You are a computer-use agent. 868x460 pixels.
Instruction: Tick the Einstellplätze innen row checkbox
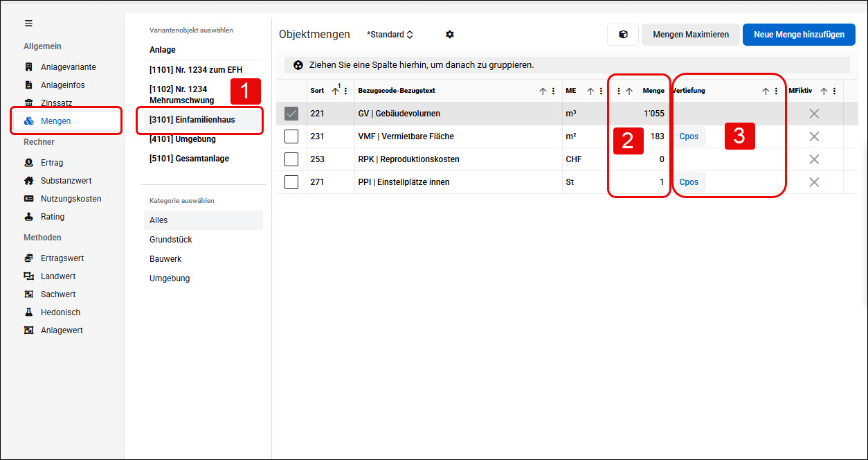[291, 182]
